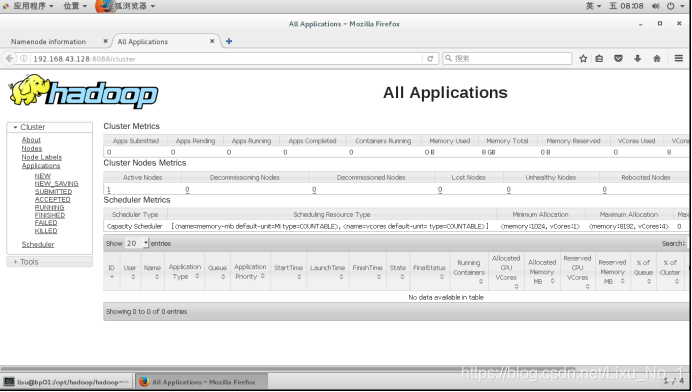The image size is (692, 392).
Task: Filter applications by FINISHED state
Action: 50,215
